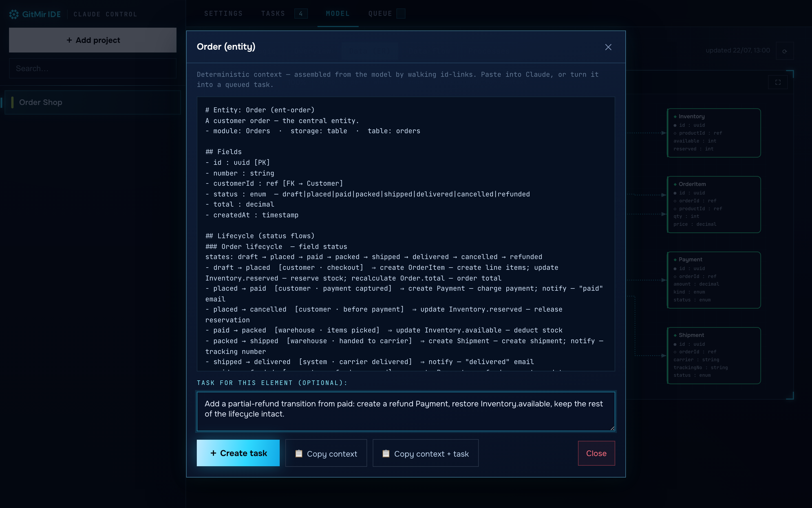The image size is (812, 508).
Task: Select the Model tab
Action: click(338, 14)
